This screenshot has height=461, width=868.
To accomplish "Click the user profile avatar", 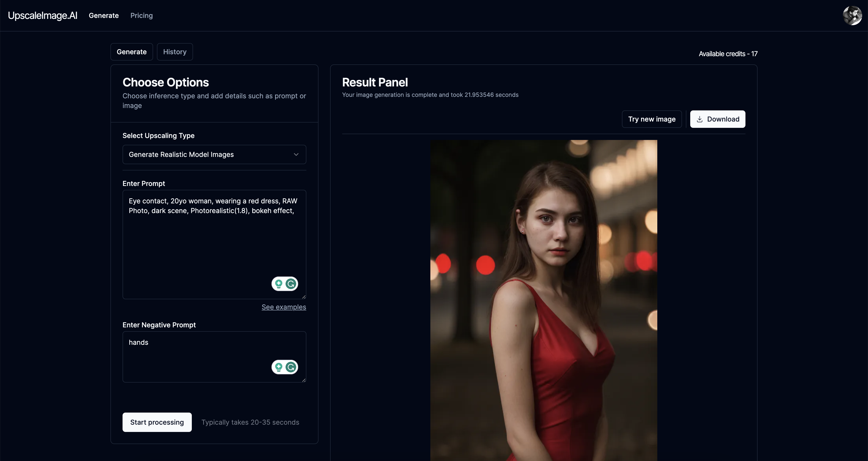I will coord(852,15).
